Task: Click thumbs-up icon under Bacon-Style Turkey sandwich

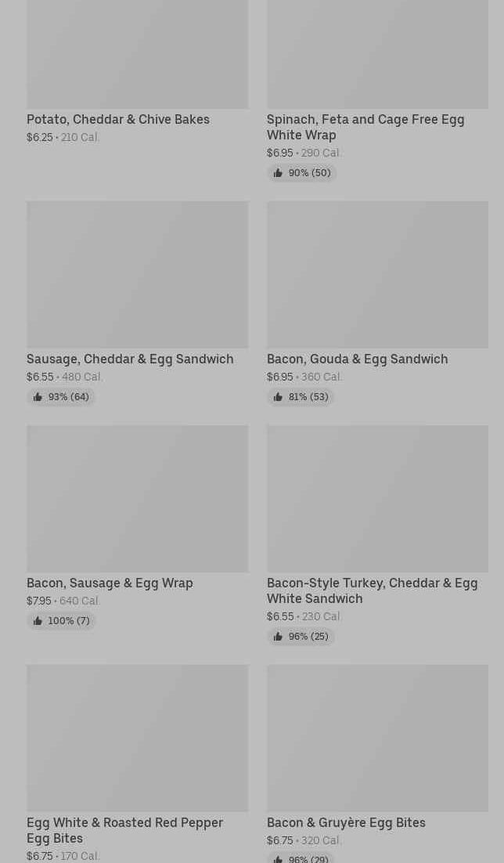Action: 278,637
